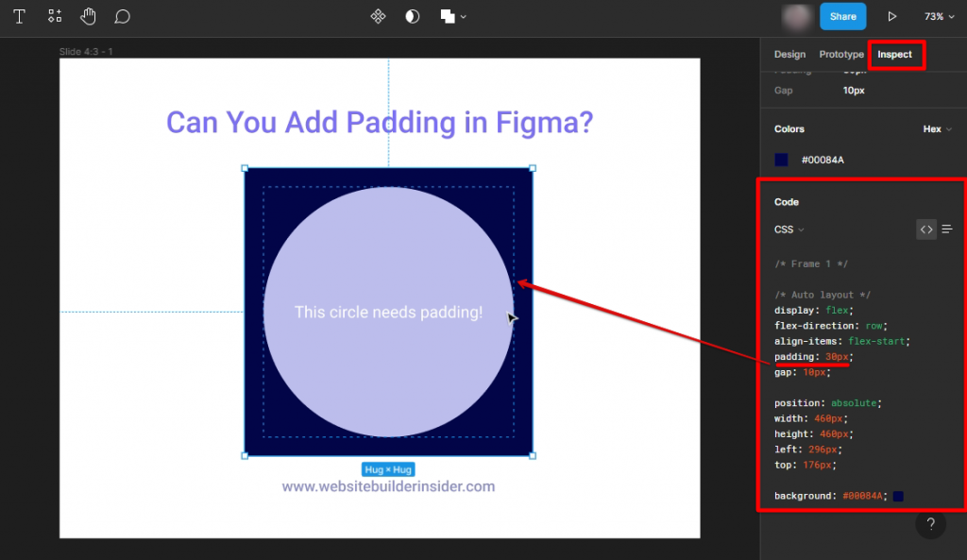Click the Inspect tab highlighted in red
This screenshot has width=967, height=560.
[x=896, y=54]
